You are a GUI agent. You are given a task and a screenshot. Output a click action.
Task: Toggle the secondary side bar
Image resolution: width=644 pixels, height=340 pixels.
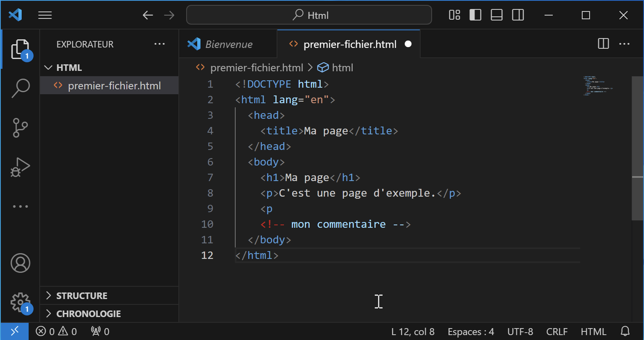518,15
